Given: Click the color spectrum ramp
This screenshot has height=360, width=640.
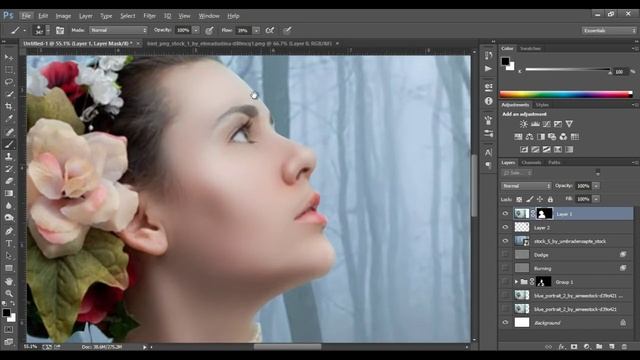Looking at the screenshot, I should click(566, 94).
